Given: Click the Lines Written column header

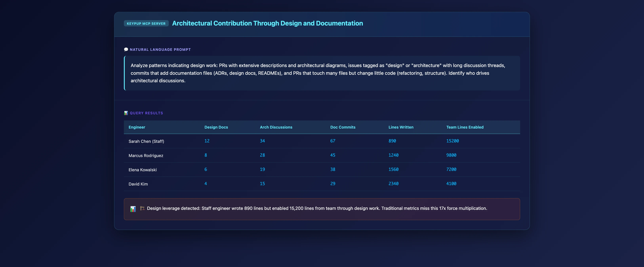Looking at the screenshot, I should 401,127.
